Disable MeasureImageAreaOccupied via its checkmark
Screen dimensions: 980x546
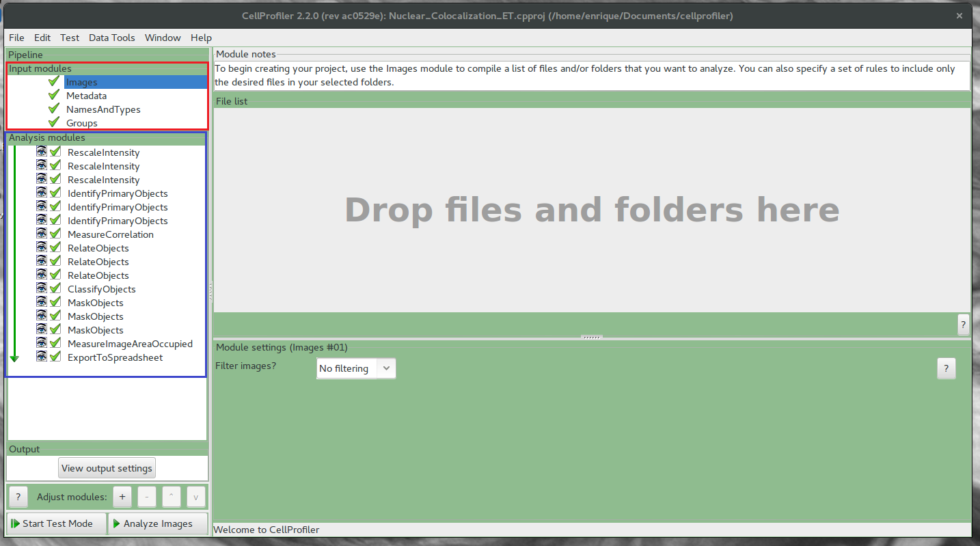[x=55, y=343]
